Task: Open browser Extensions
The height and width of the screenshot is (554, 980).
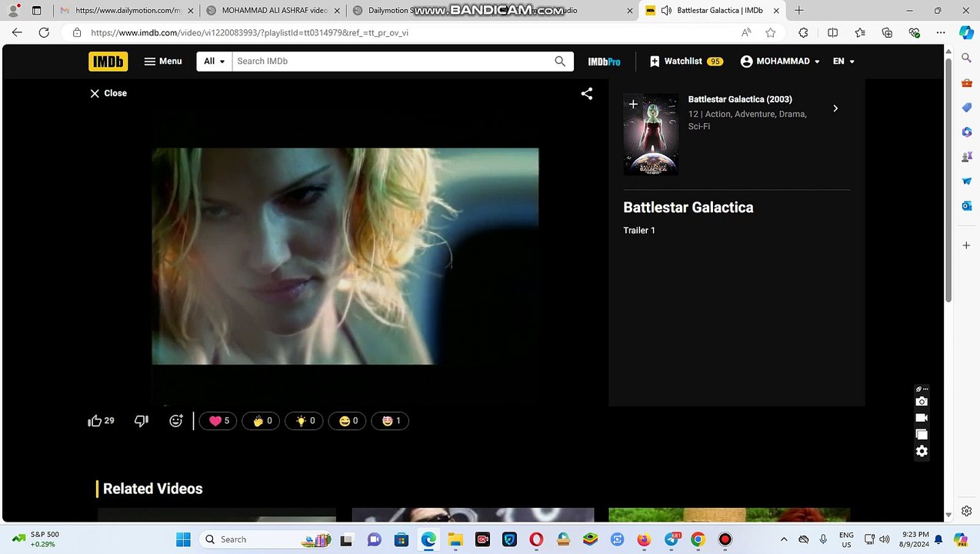Action: coord(803,32)
